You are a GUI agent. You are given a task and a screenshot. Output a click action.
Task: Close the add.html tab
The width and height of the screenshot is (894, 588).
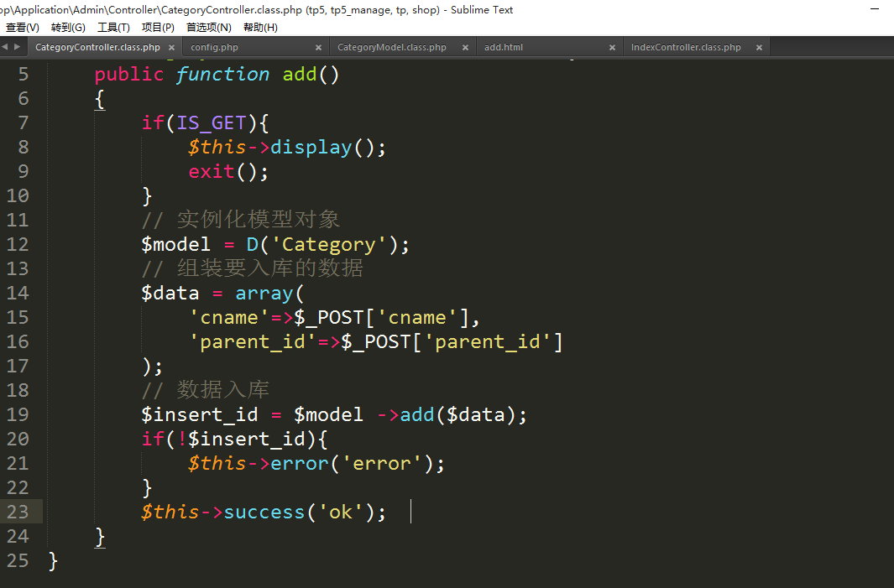pos(612,48)
